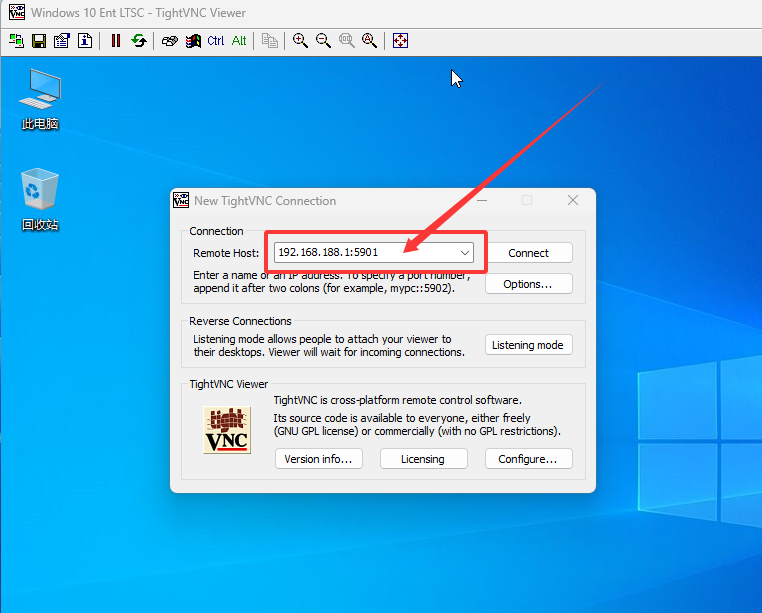Image resolution: width=762 pixels, height=613 pixels.
Task: Click the 'Remote Host:' label
Action: pyautogui.click(x=226, y=253)
